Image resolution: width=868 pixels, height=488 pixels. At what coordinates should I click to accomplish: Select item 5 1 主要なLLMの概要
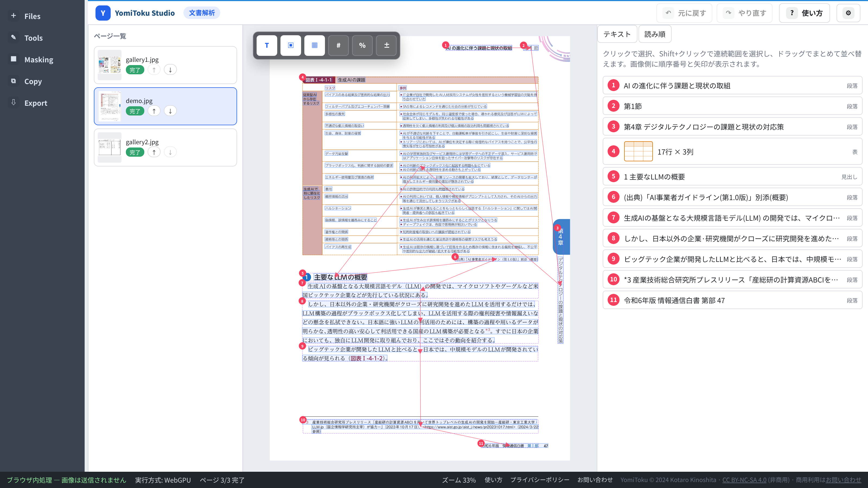(x=733, y=176)
